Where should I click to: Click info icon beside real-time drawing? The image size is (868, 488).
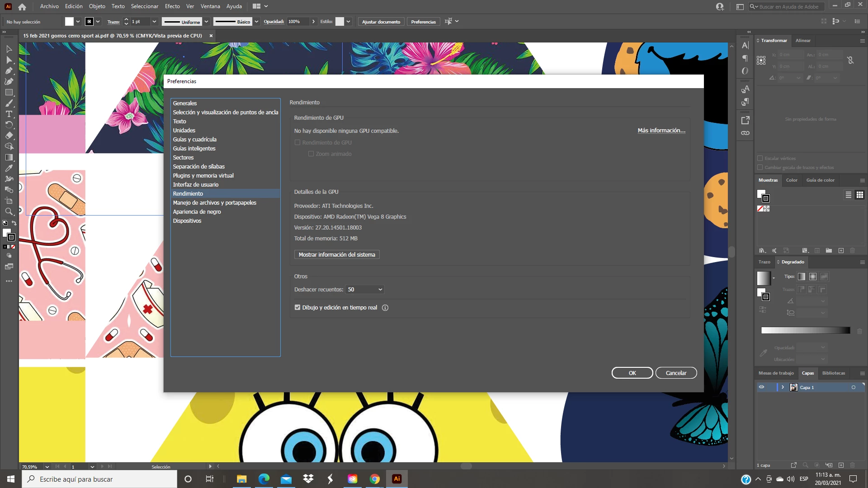click(385, 308)
